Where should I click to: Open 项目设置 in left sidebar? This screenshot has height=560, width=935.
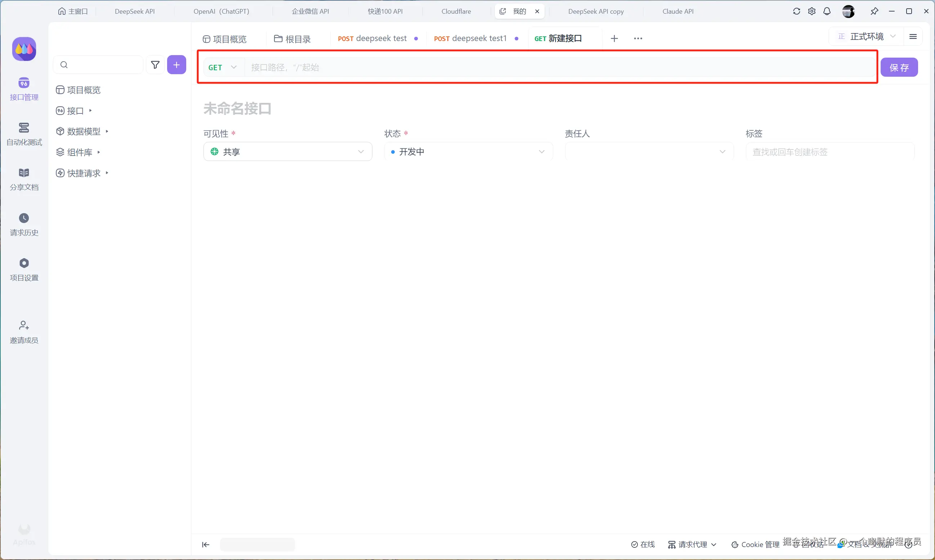[x=24, y=269]
